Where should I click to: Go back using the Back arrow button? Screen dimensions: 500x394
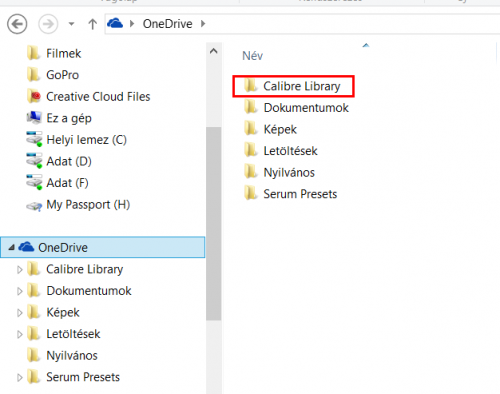[x=17, y=24]
